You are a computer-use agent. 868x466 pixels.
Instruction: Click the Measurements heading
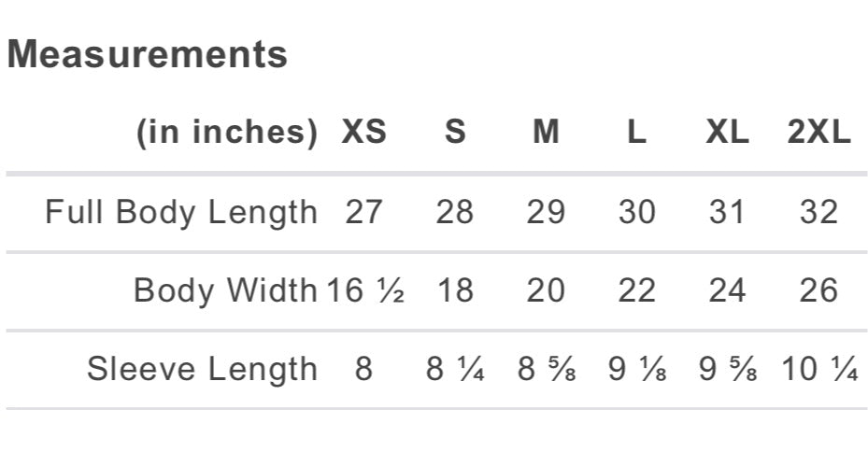pyautogui.click(x=148, y=54)
